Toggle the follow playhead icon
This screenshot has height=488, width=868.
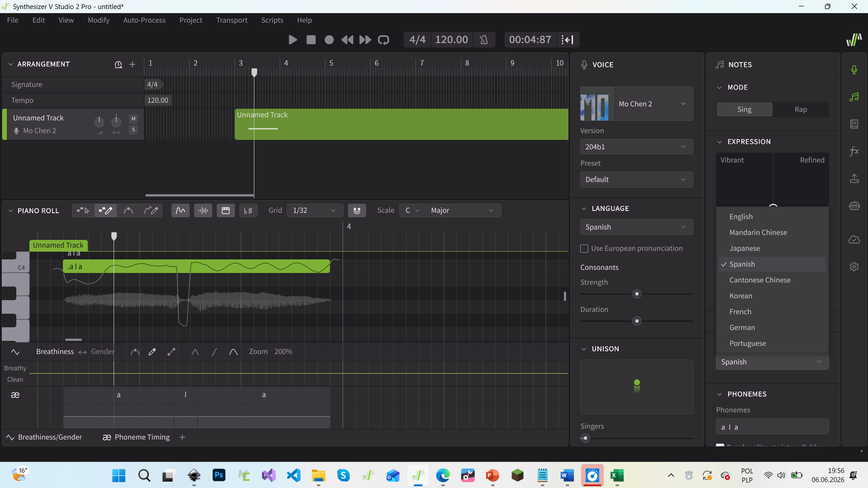567,40
